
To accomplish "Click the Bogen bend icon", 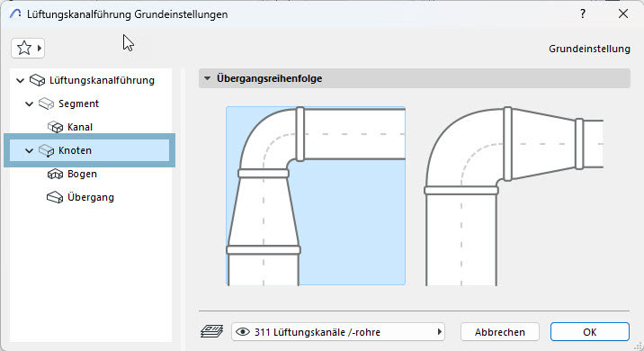I will (55, 174).
